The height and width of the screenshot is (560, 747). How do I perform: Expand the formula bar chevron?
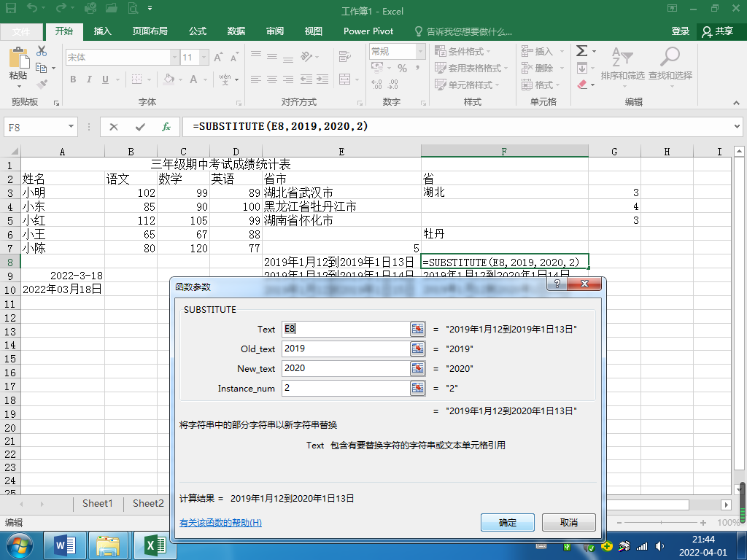[737, 127]
